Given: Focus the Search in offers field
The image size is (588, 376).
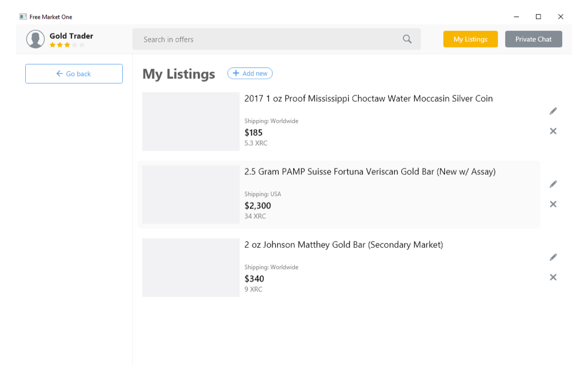Looking at the screenshot, I should point(276,39).
